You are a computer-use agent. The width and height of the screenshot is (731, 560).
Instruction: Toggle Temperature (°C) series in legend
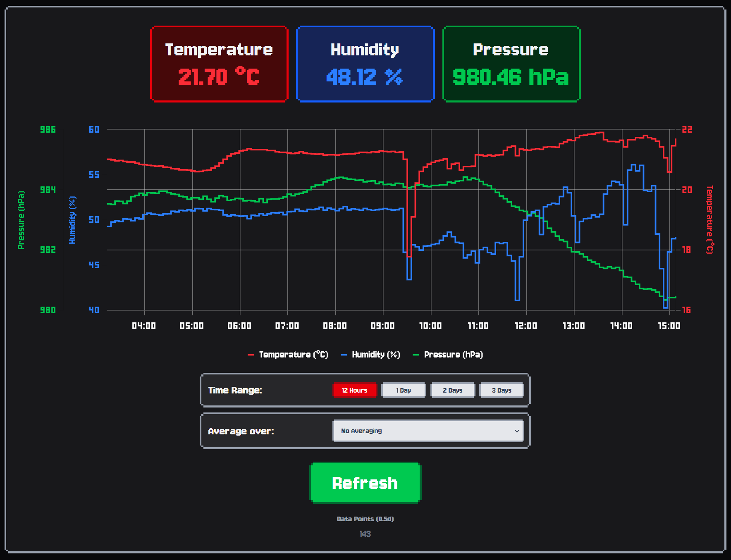[x=293, y=355]
